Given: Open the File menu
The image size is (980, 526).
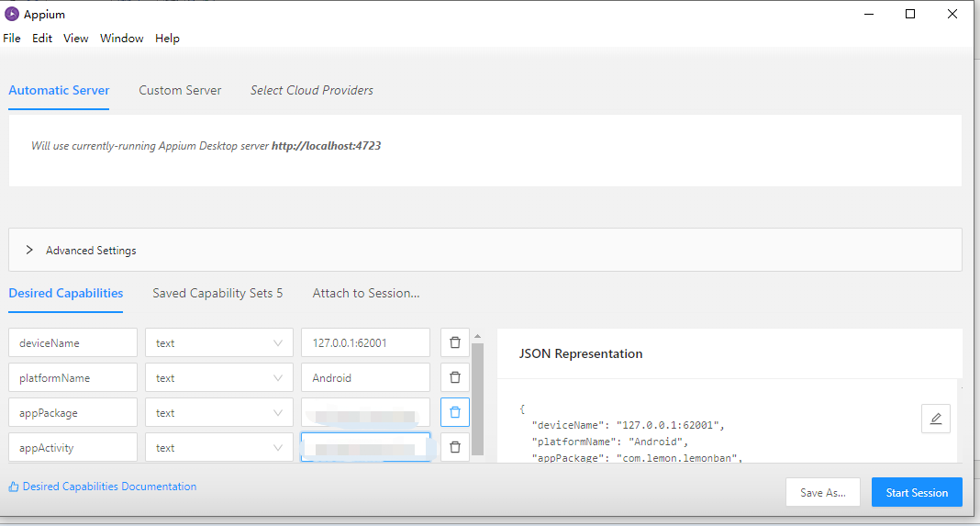Looking at the screenshot, I should [x=12, y=39].
